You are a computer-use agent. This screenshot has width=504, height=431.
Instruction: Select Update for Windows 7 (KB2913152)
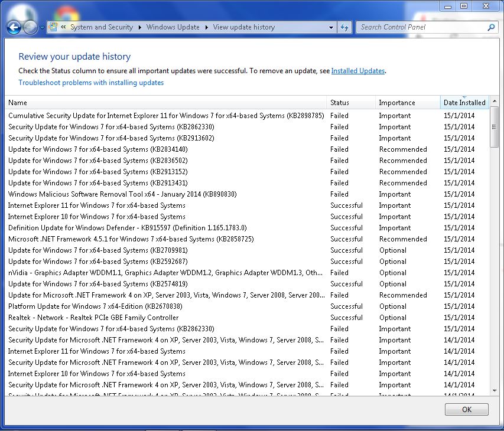coord(247,172)
